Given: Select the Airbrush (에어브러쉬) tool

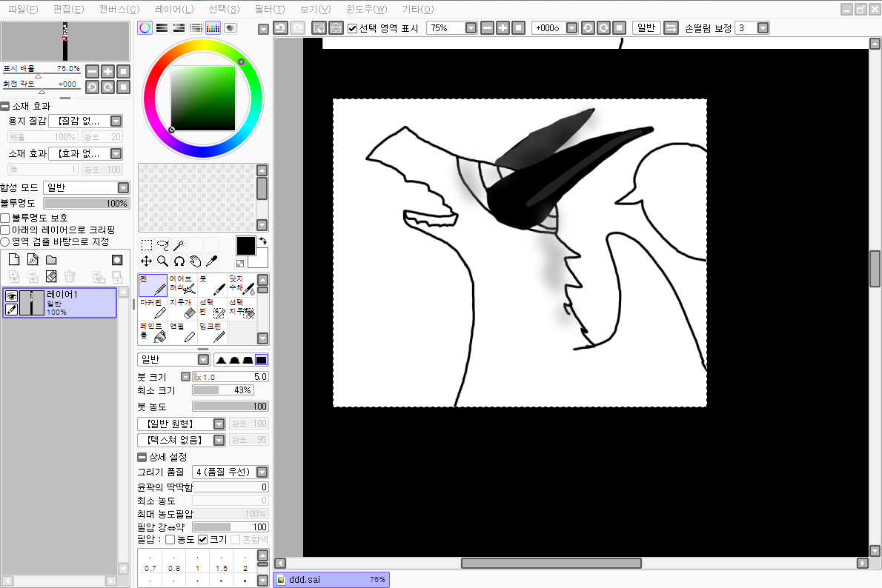Looking at the screenshot, I should pos(182,284).
